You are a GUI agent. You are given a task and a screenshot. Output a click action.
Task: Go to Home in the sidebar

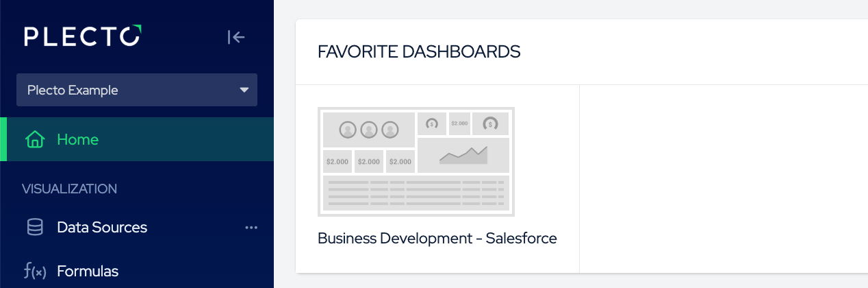[x=78, y=140]
